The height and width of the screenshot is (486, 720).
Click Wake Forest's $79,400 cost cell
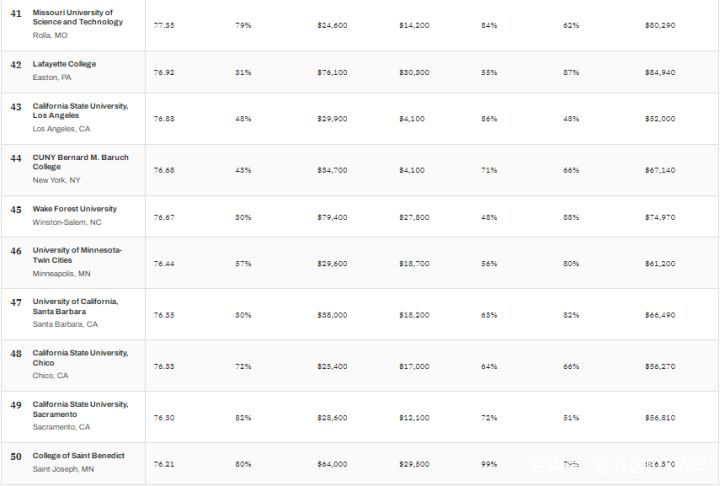332,217
